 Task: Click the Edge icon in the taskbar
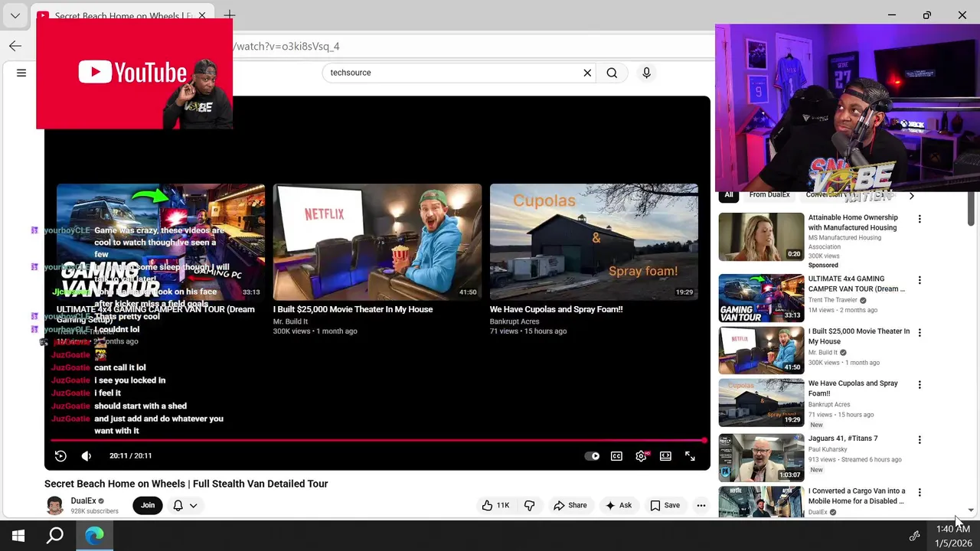coord(94,536)
